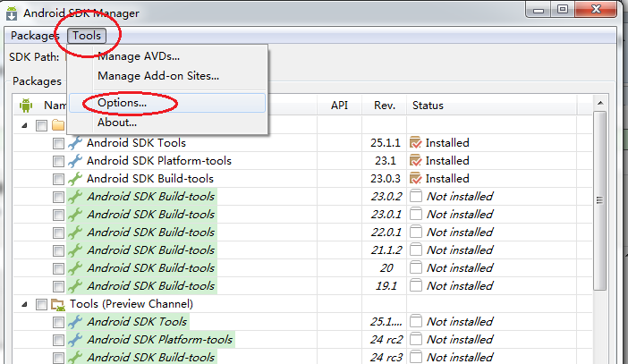628x364 pixels.
Task: Click revision value 21.1.2
Action: pyautogui.click(x=386, y=250)
